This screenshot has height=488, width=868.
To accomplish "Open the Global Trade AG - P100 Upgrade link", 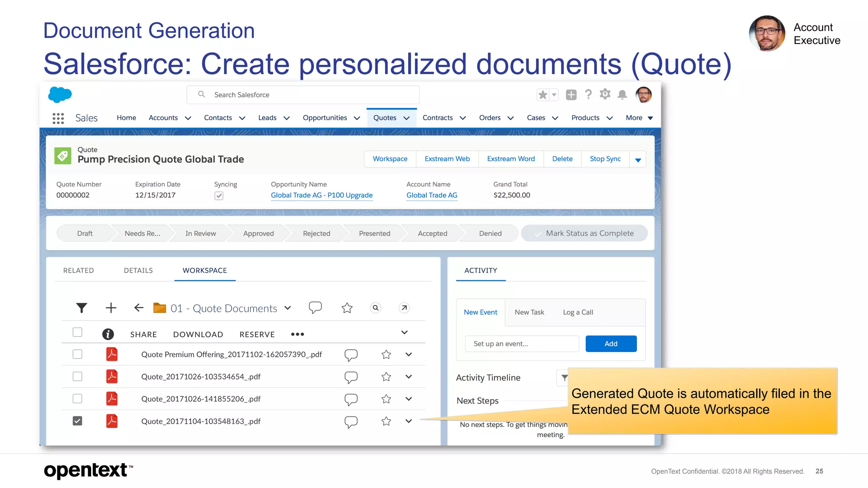I will pos(322,195).
